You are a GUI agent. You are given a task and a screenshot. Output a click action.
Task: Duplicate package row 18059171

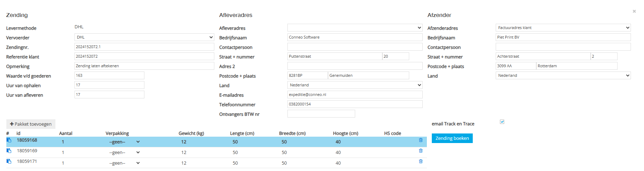pyautogui.click(x=9, y=161)
